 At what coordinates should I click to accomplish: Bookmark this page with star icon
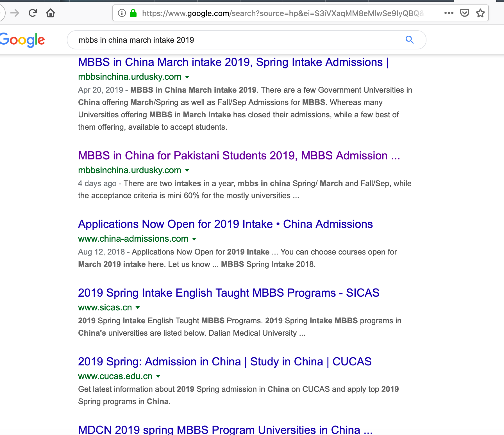pos(480,13)
